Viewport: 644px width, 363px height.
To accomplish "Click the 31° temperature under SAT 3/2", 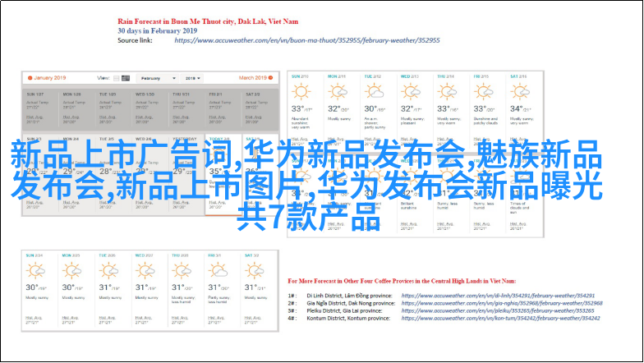I will coord(251,287).
